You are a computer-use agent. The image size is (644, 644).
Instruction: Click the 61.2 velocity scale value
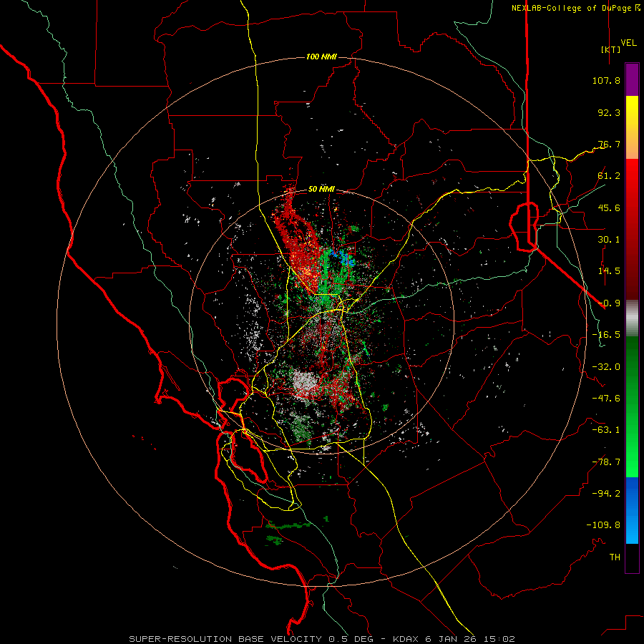tap(609, 176)
